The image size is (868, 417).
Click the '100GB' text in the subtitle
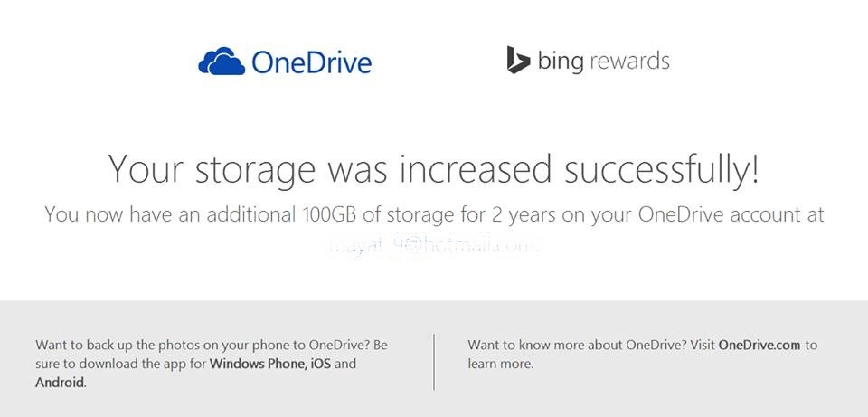coord(330,214)
